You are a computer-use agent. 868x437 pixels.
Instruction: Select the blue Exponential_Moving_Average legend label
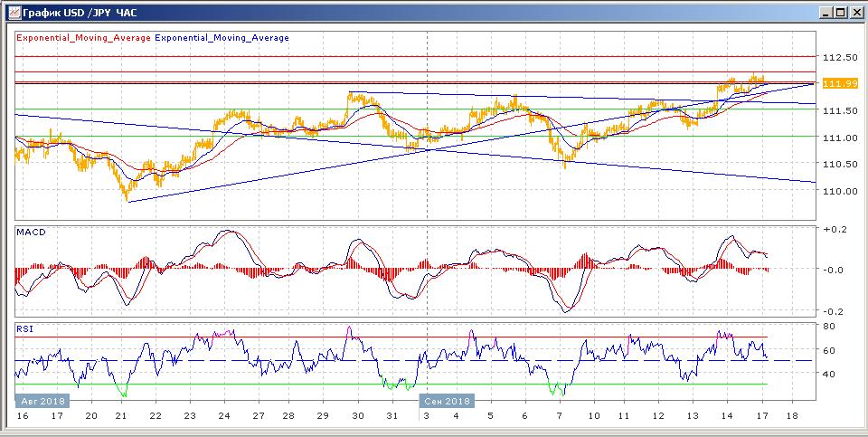click(222, 38)
